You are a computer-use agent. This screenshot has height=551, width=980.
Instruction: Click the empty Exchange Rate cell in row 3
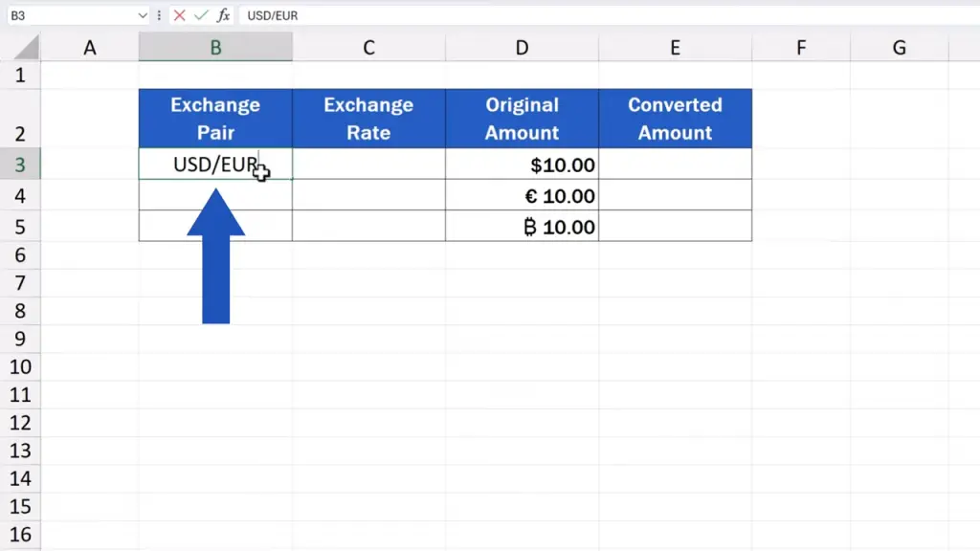point(368,165)
